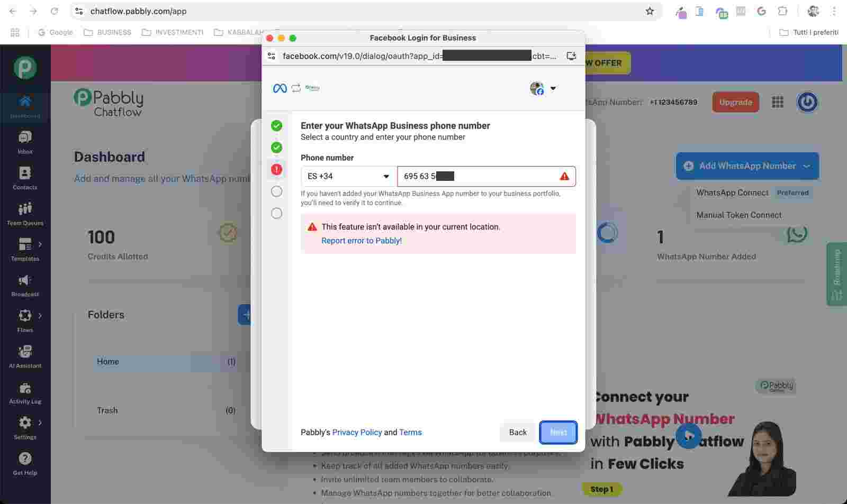This screenshot has width=847, height=504.
Task: Open Broadcast in Pabbly sidebar
Action: point(25,285)
